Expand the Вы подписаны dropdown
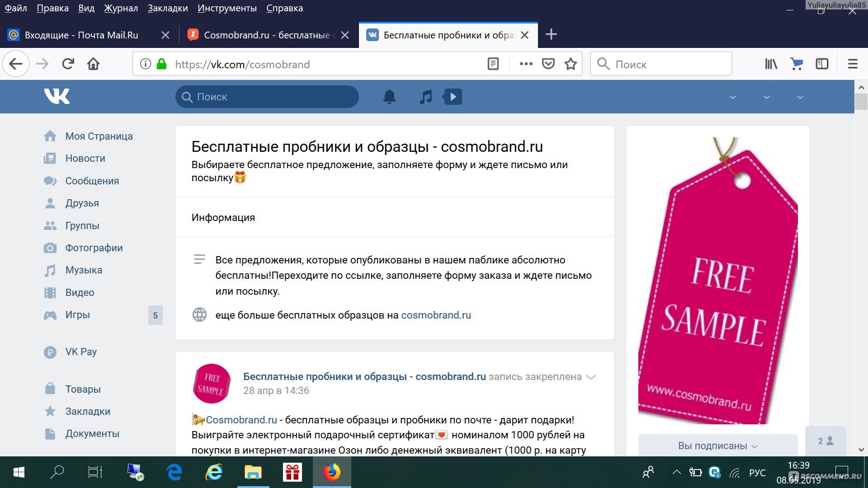 coord(718,446)
